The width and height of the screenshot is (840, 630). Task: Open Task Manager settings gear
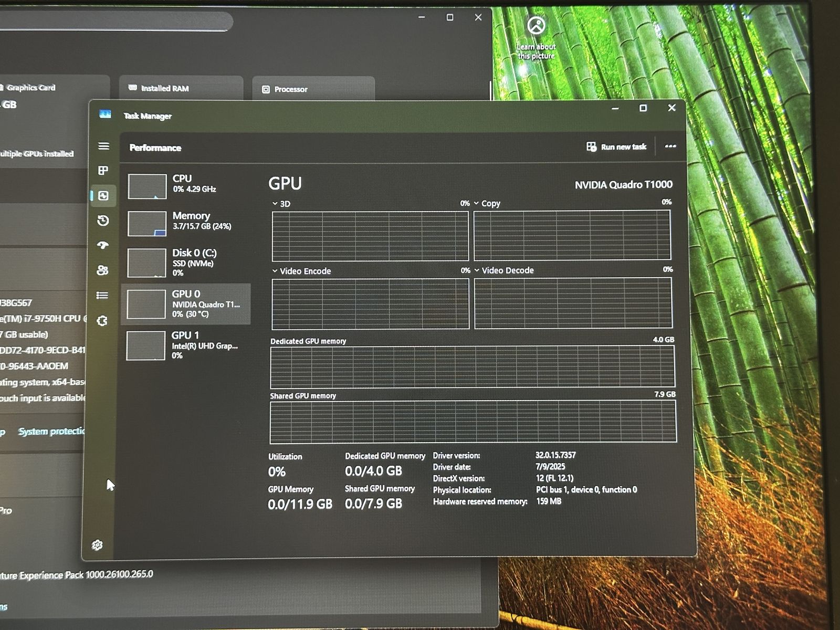[x=97, y=545]
